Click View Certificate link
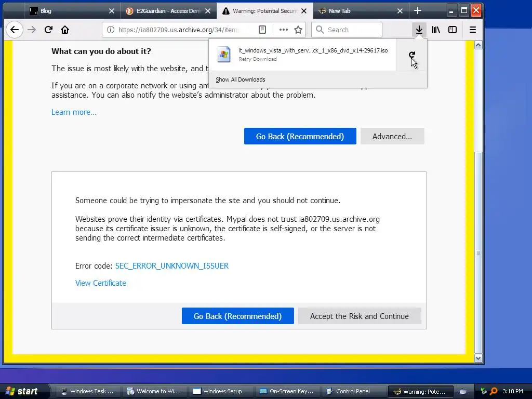The height and width of the screenshot is (399, 532). pyautogui.click(x=100, y=283)
